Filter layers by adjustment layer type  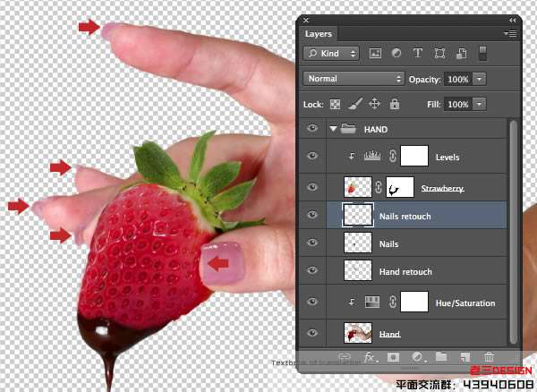pos(396,54)
